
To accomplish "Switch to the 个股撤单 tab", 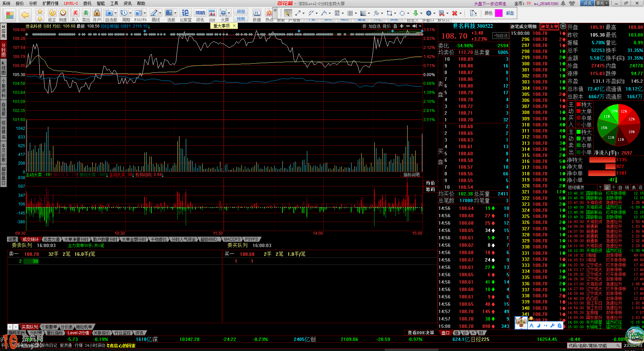I will coord(49,327).
